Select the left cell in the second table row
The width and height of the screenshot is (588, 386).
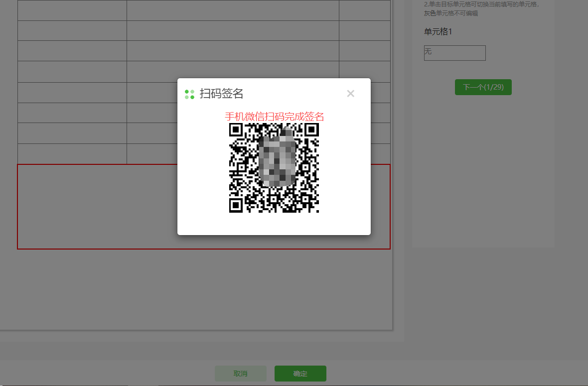pos(72,30)
